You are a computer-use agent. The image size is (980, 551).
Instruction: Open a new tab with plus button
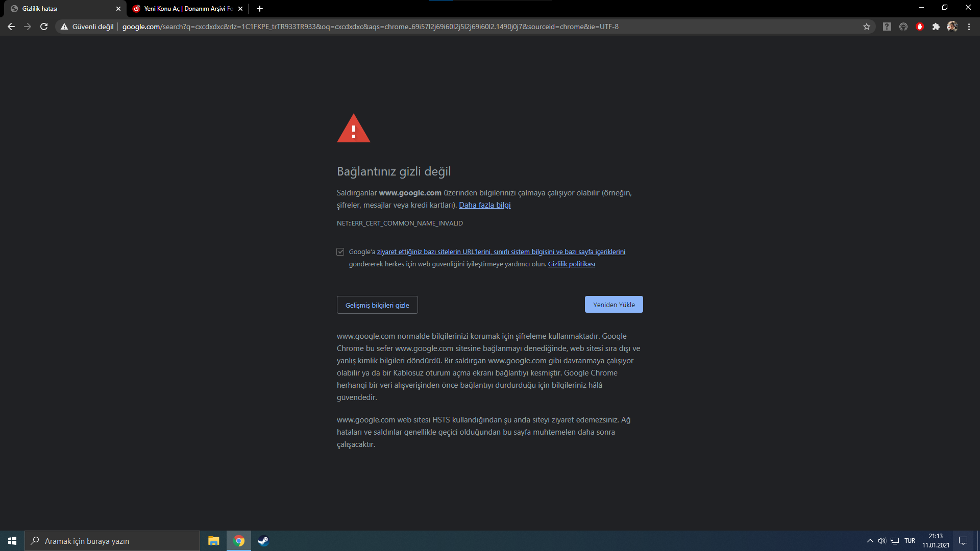tap(260, 9)
